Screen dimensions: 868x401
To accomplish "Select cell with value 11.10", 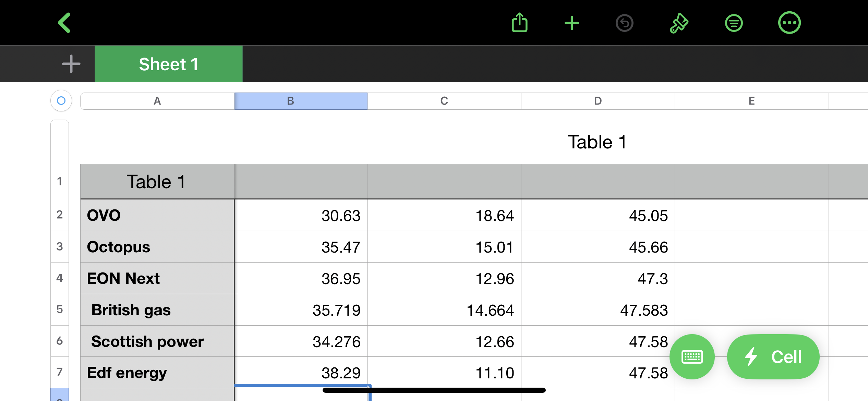I will point(444,372).
